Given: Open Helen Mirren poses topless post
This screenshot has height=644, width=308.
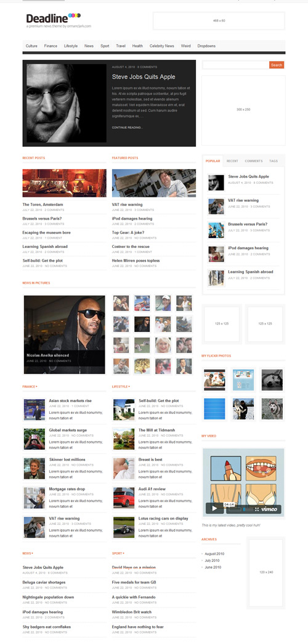Looking at the screenshot, I should point(136,260).
